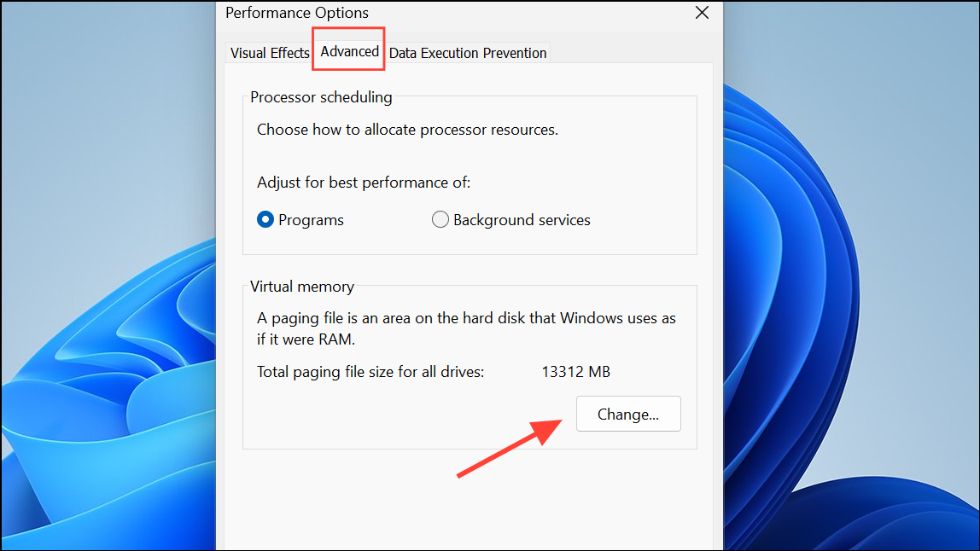This screenshot has height=551, width=980.
Task: Switch to the Visual Effects tab
Action: (x=268, y=53)
